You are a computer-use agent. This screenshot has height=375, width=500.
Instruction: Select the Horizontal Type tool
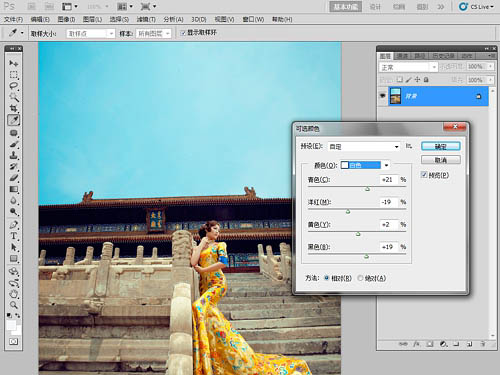pyautogui.click(x=14, y=236)
